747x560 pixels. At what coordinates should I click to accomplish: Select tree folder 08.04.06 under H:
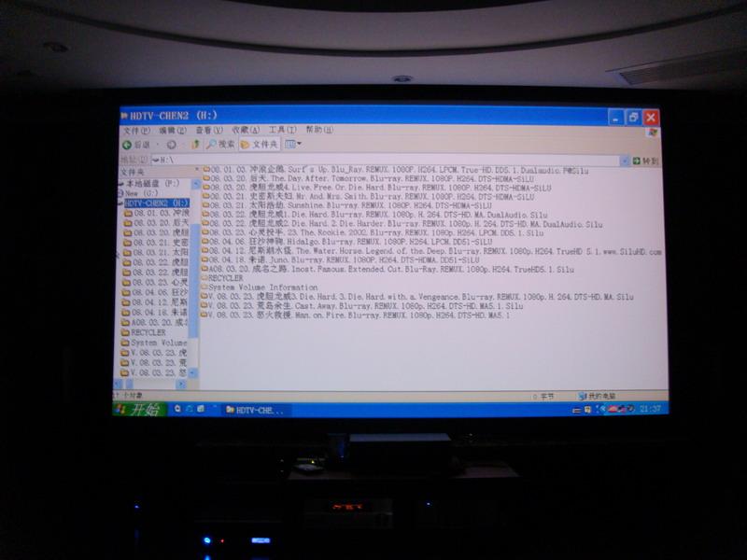point(156,292)
